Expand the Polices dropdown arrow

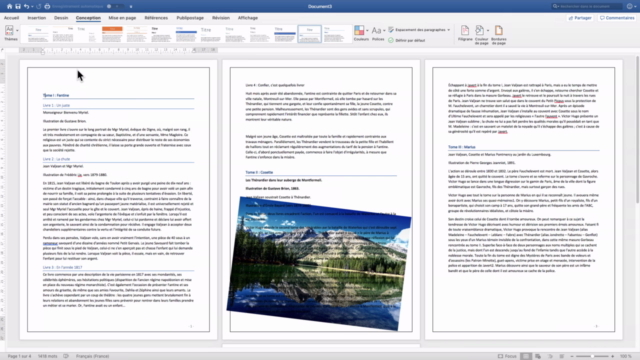[384, 31]
